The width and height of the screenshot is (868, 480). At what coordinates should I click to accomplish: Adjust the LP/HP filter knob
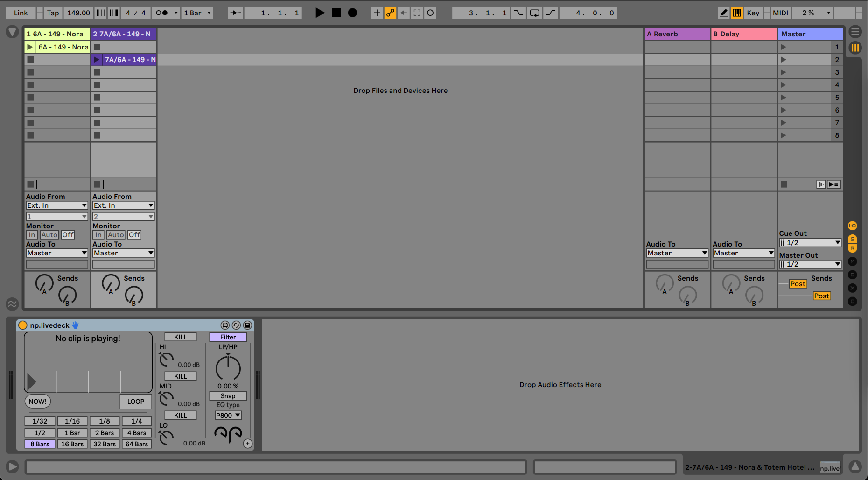click(x=228, y=367)
